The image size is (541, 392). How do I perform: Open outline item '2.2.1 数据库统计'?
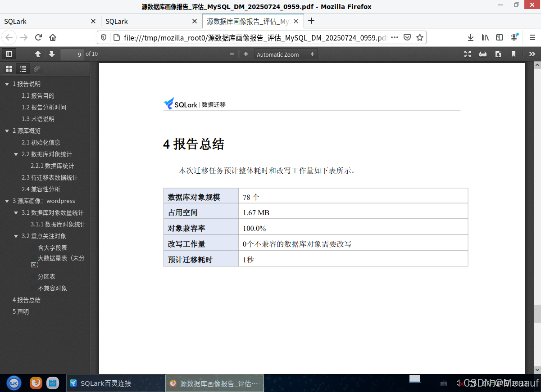pos(52,166)
